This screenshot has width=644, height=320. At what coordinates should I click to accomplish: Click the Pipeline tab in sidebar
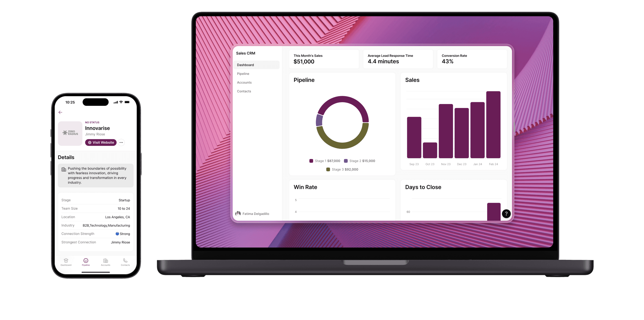coord(243,74)
